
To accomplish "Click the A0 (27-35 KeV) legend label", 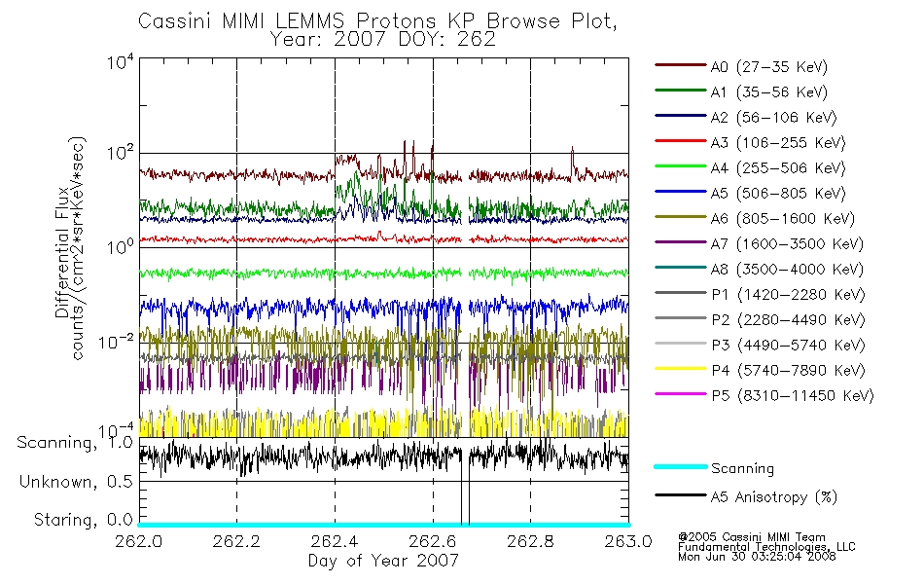I will point(769,67).
